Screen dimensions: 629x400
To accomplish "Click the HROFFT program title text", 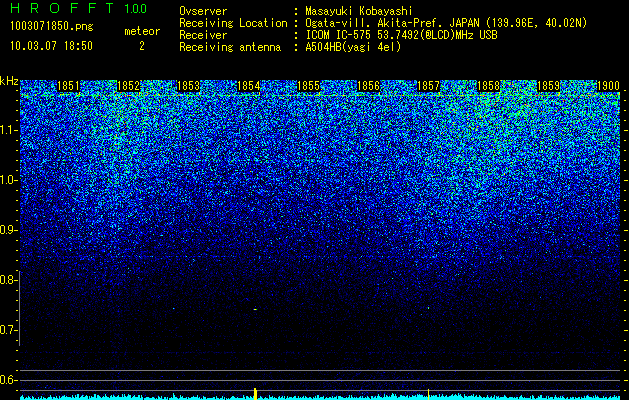I will click(62, 8).
